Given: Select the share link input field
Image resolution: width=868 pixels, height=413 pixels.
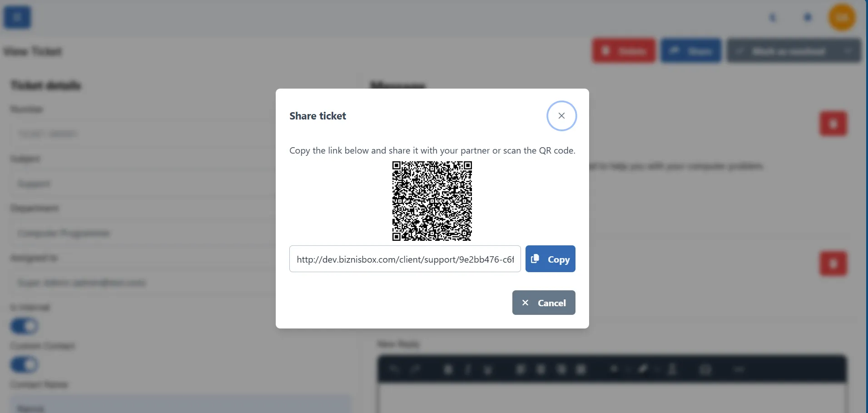Looking at the screenshot, I should coord(405,259).
